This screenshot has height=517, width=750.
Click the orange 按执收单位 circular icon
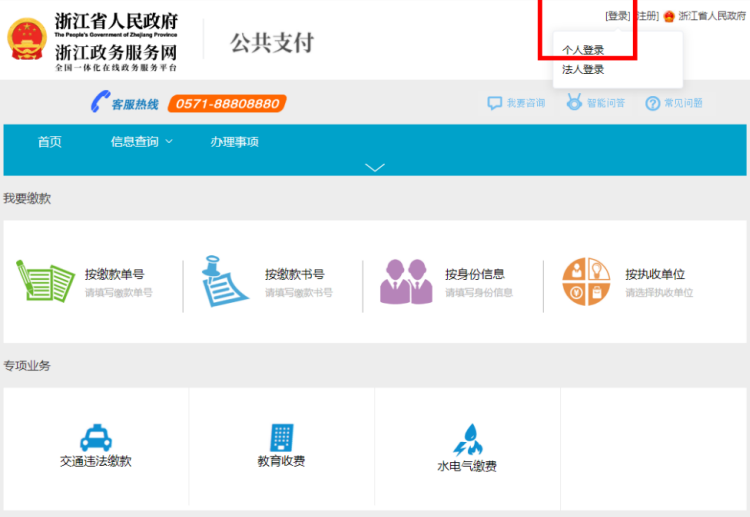tap(586, 282)
